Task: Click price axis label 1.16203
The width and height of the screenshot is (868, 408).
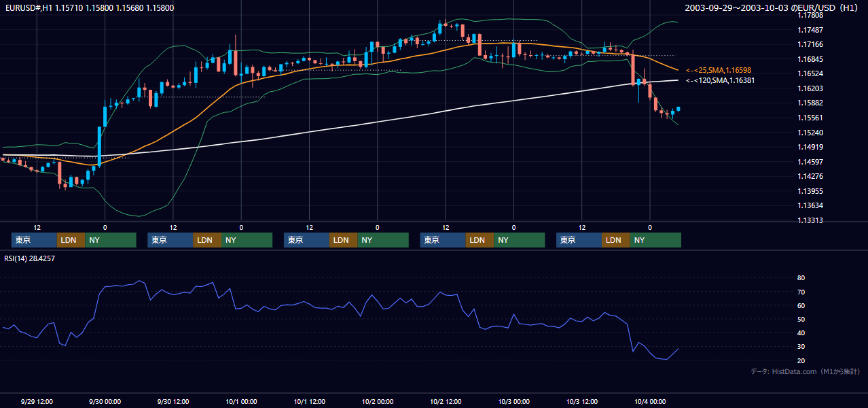Action: (810, 88)
